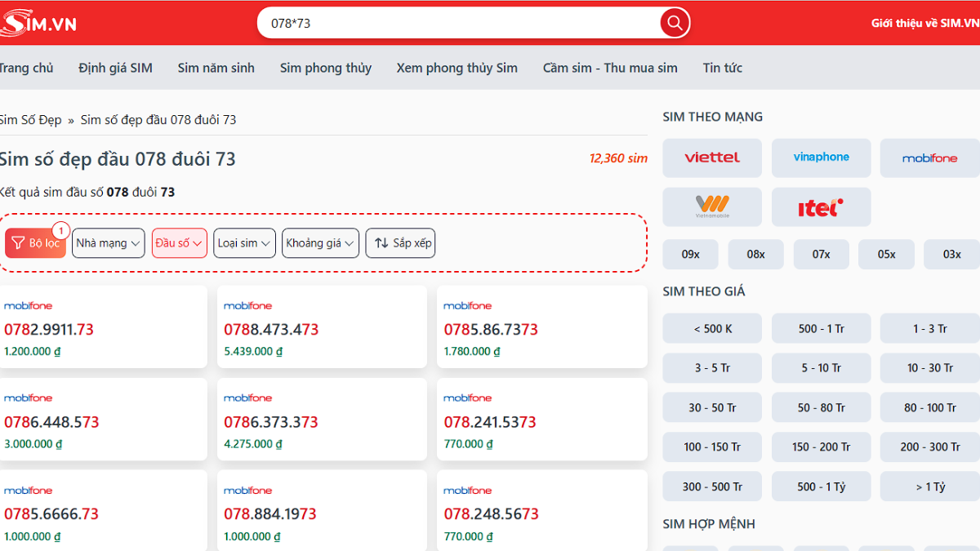Open Cầm sim - Thu mua sim

pyautogui.click(x=610, y=68)
